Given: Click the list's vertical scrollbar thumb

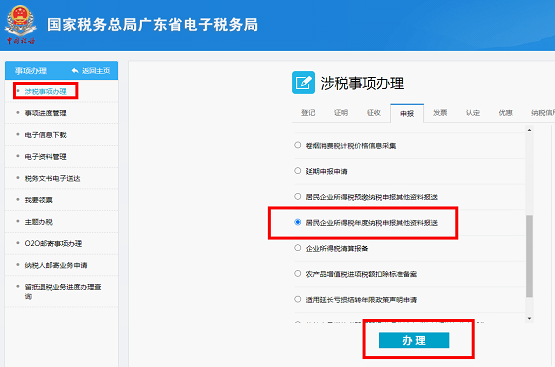Looking at the screenshot, I should [529, 256].
